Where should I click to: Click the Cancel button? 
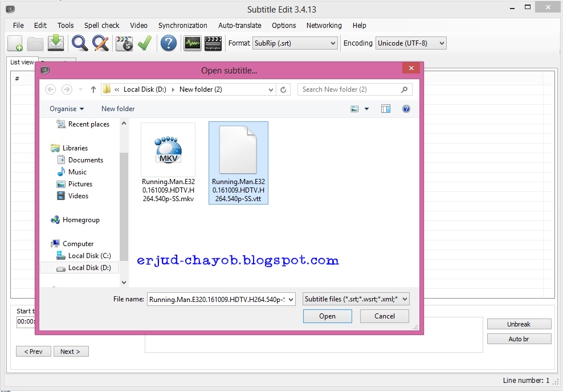385,316
